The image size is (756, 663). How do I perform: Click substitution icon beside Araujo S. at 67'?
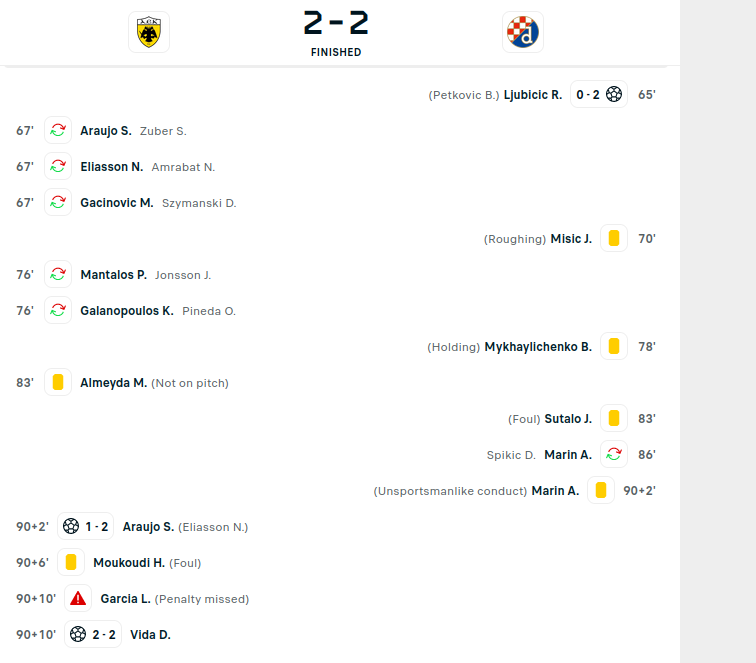tap(58, 131)
